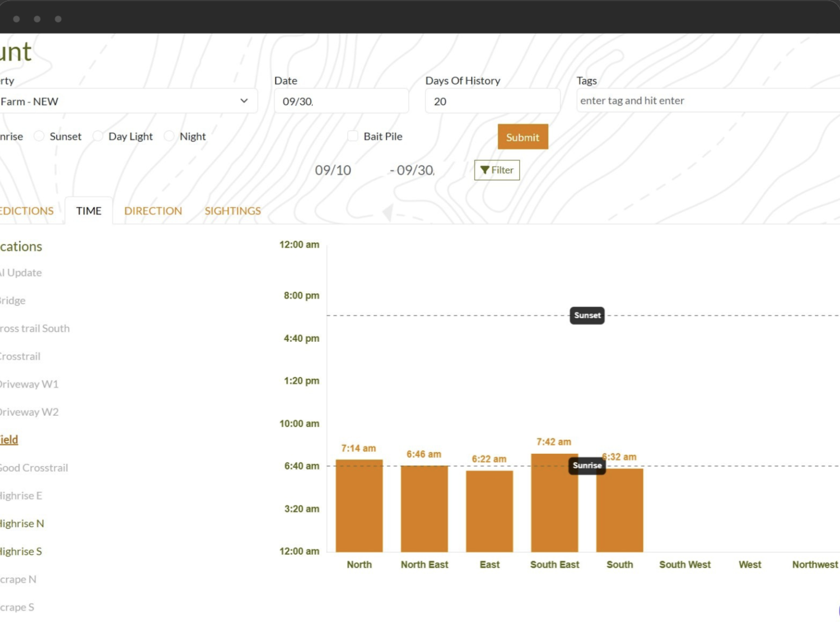Select the Sunset radio button
The image size is (840, 622).
click(x=39, y=136)
